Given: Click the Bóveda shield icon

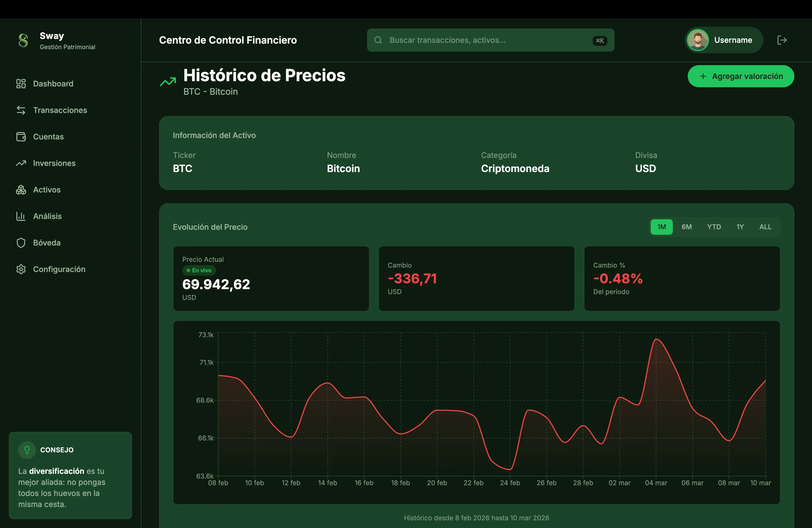Looking at the screenshot, I should (21, 243).
